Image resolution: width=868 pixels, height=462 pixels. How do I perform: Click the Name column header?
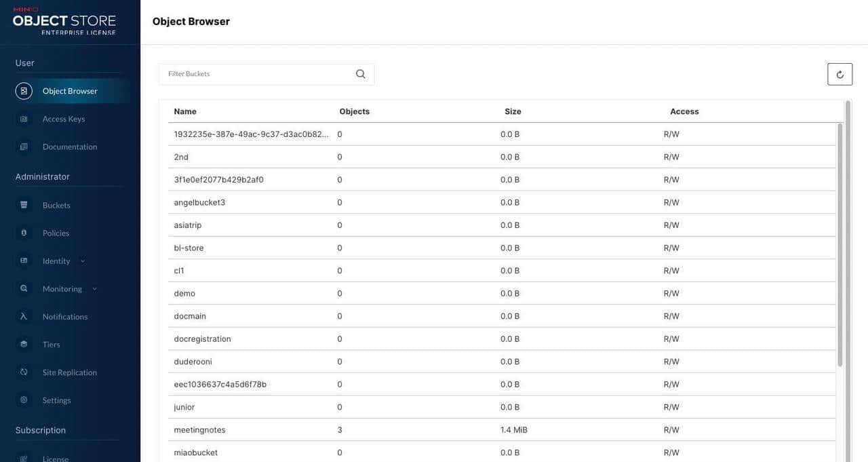click(185, 111)
